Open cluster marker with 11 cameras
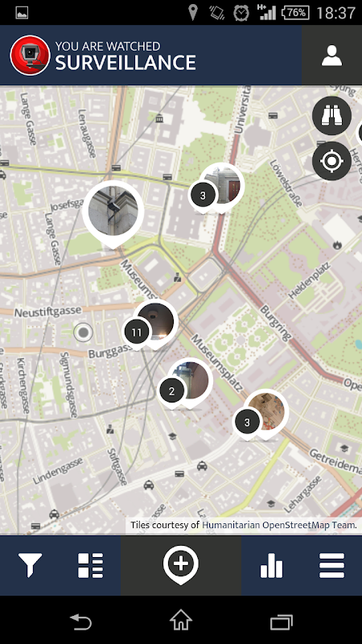This screenshot has height=644, width=362. tap(137, 332)
